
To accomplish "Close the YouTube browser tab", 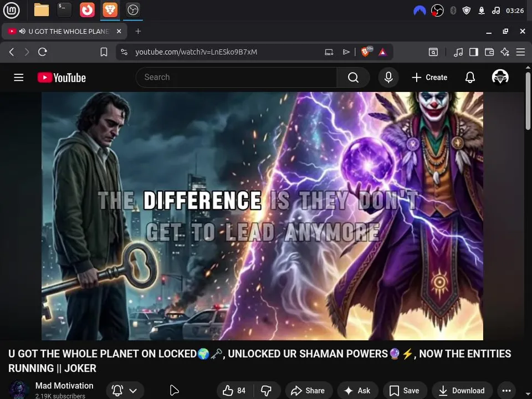I will (x=119, y=31).
